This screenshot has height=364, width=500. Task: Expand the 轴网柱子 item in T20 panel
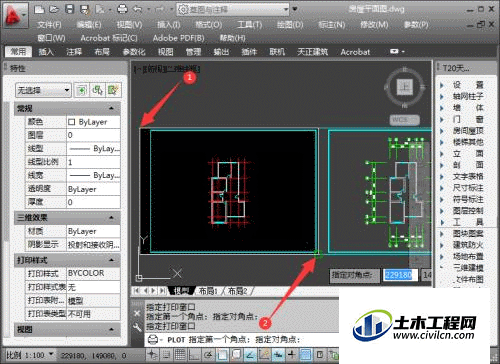pos(442,96)
